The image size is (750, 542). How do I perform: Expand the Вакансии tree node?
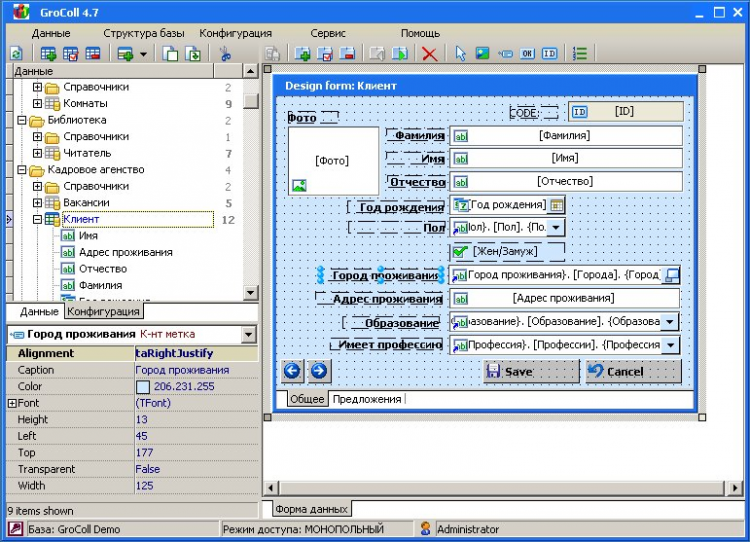[x=37, y=203]
